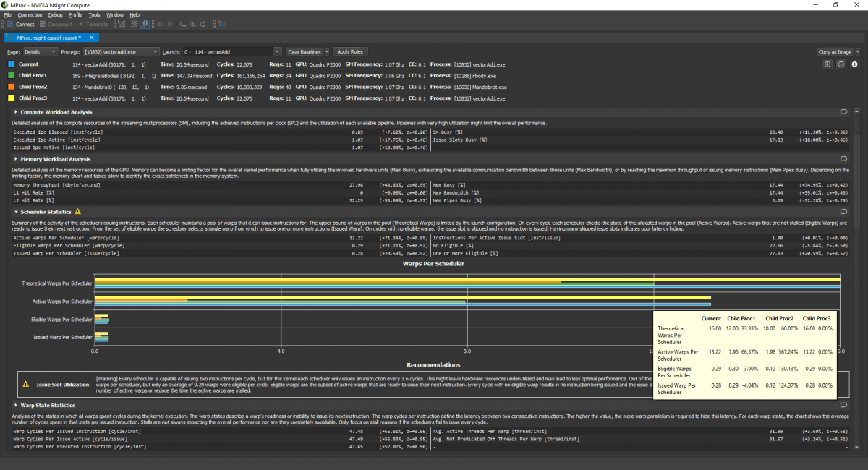Click the Issue Slot Utilization warning icon

click(26, 385)
